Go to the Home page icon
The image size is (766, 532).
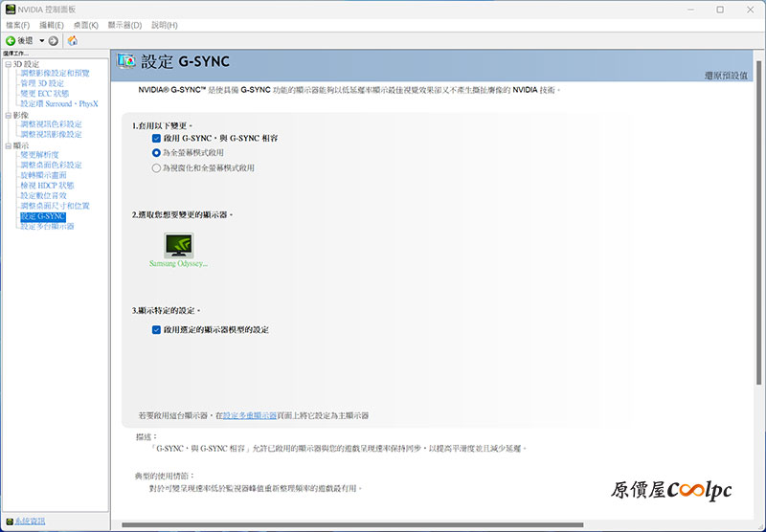(73, 40)
